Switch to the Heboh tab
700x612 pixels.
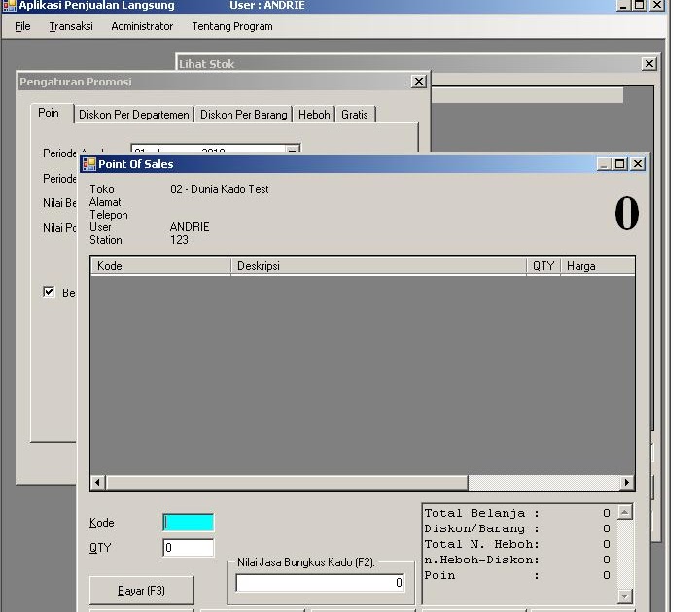point(314,115)
